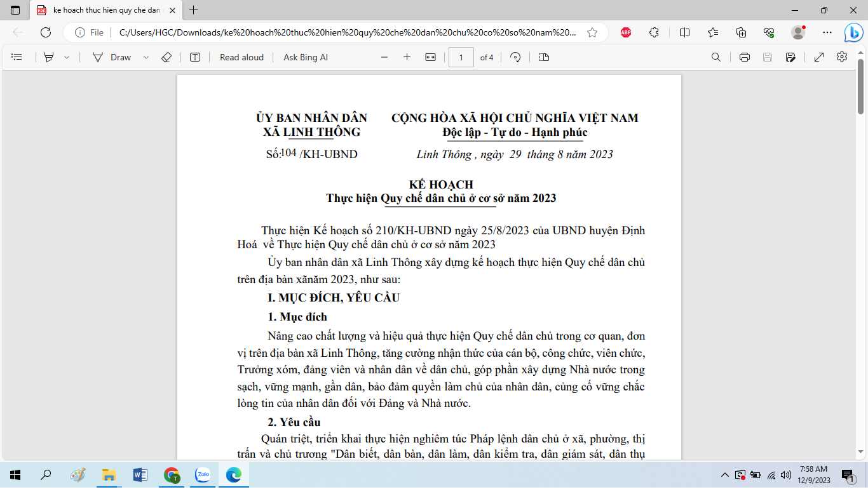
Task: Open the volume control
Action: [x=786, y=475]
